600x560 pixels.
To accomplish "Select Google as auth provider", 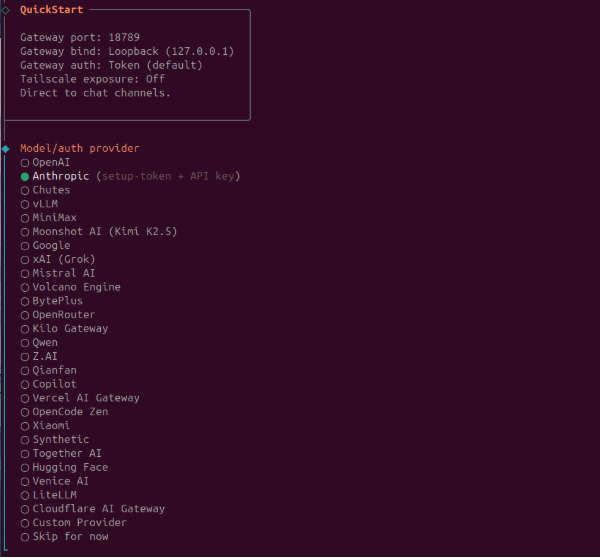I will pos(51,245).
